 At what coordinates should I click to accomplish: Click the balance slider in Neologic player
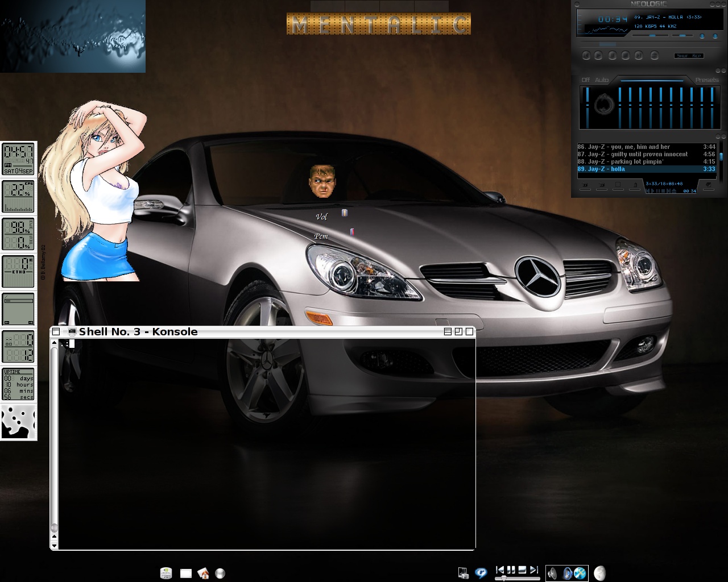click(682, 35)
